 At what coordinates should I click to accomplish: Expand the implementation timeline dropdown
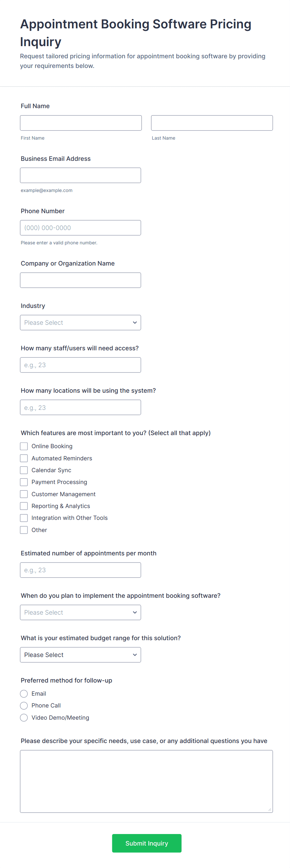click(x=80, y=612)
